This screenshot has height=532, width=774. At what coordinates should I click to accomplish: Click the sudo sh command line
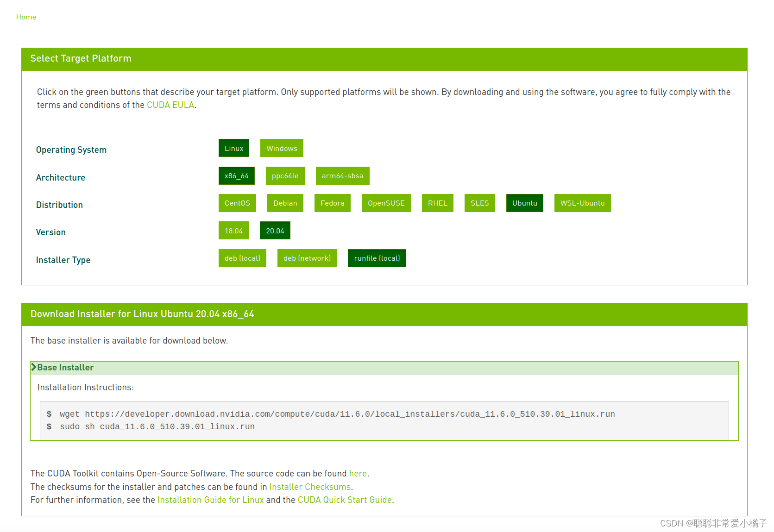[x=157, y=426]
